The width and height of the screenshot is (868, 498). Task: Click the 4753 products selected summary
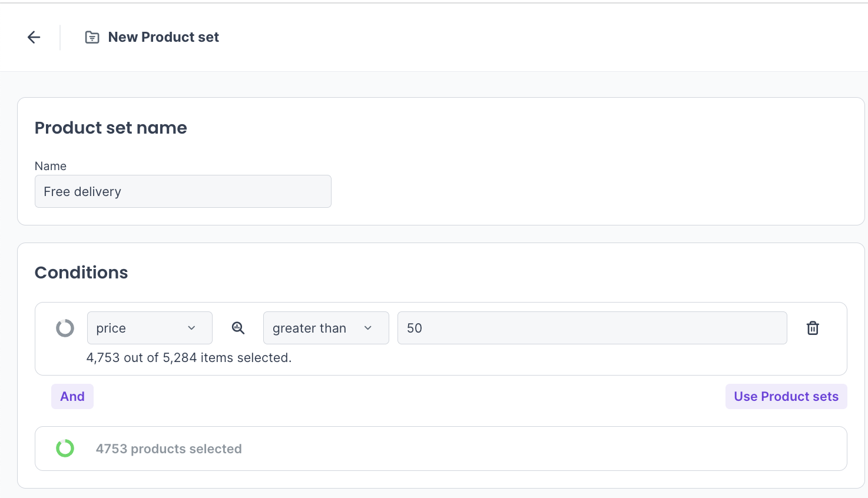coord(168,449)
